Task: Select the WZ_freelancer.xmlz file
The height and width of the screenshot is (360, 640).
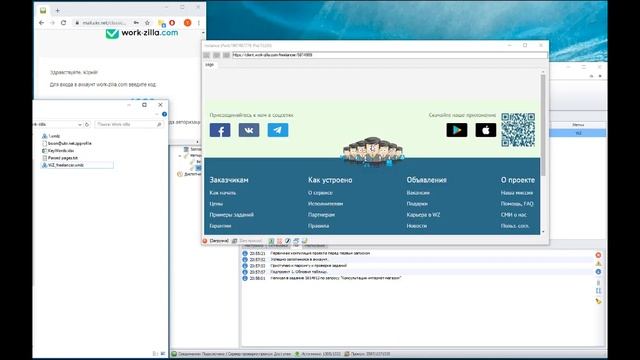Action: point(77,165)
